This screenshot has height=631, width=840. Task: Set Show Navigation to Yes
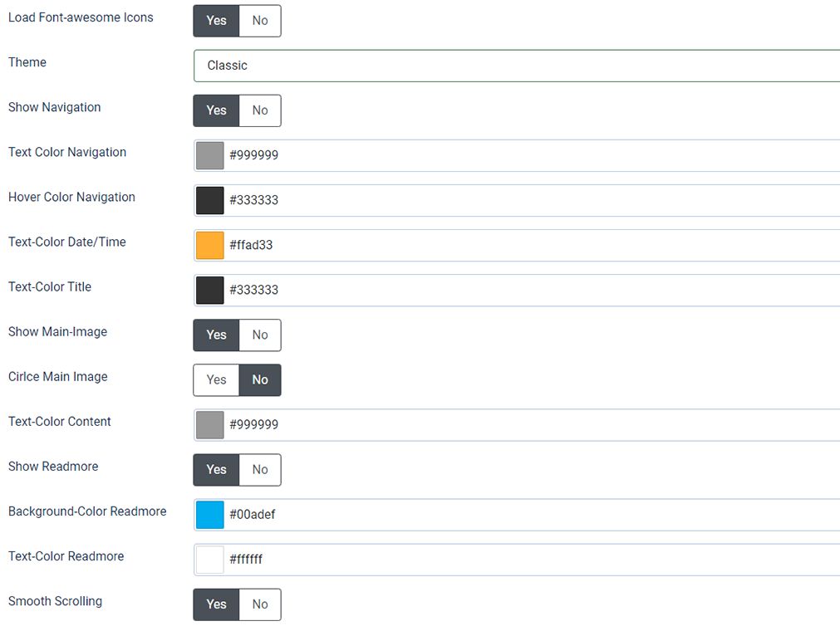pyautogui.click(x=216, y=110)
